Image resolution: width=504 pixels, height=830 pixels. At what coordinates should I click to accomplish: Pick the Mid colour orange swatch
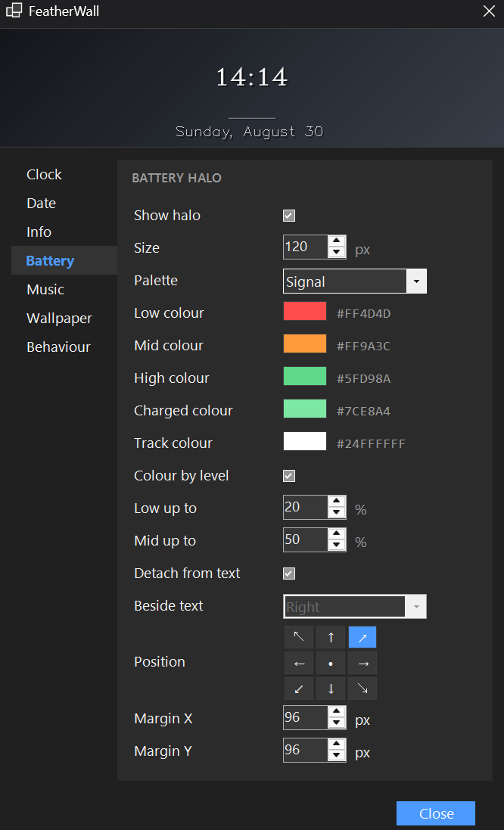pos(305,344)
